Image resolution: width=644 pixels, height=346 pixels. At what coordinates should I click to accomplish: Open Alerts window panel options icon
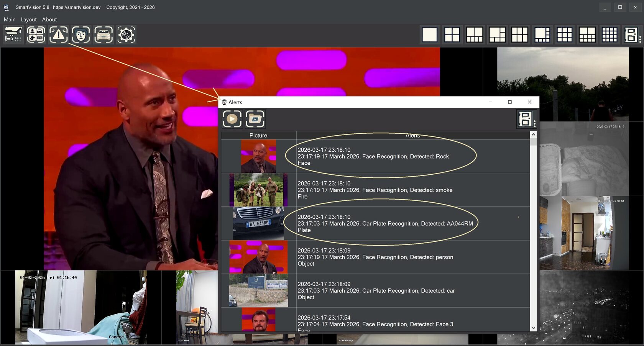527,119
